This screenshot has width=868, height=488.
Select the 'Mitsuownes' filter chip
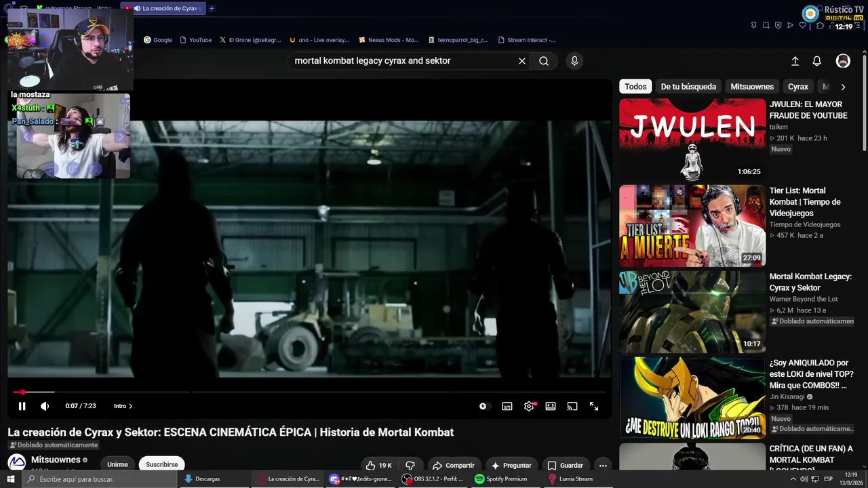coord(752,87)
